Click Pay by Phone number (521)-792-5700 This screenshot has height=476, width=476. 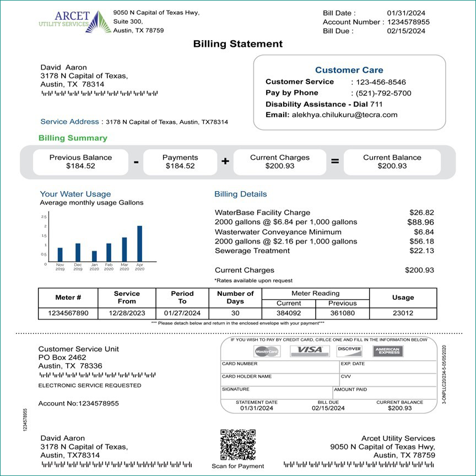tap(383, 93)
